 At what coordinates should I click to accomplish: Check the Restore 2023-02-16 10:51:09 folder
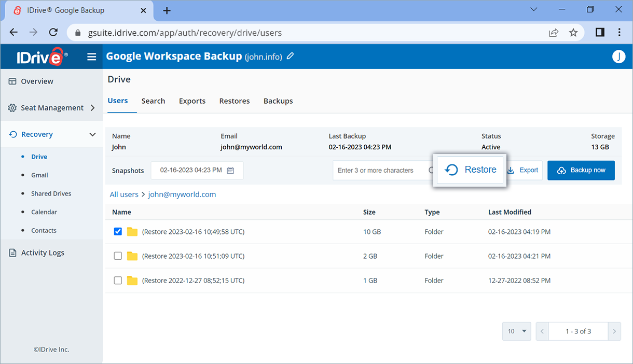click(x=118, y=256)
